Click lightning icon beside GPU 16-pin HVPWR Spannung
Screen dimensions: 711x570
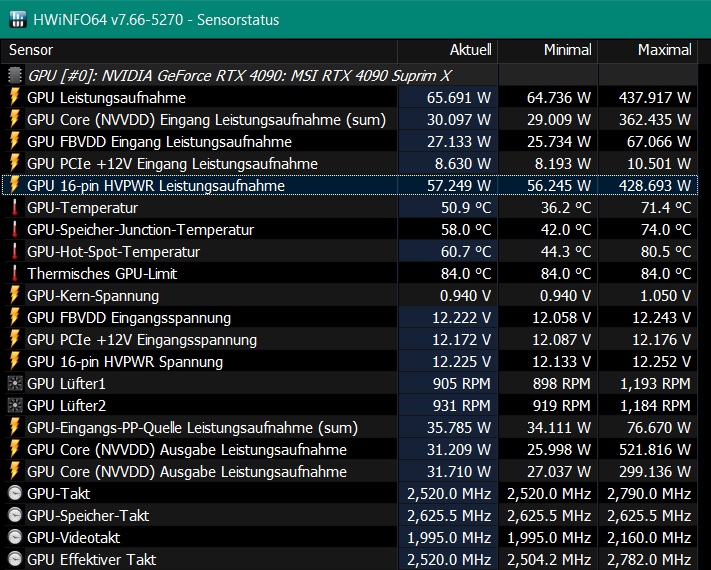[15, 361]
